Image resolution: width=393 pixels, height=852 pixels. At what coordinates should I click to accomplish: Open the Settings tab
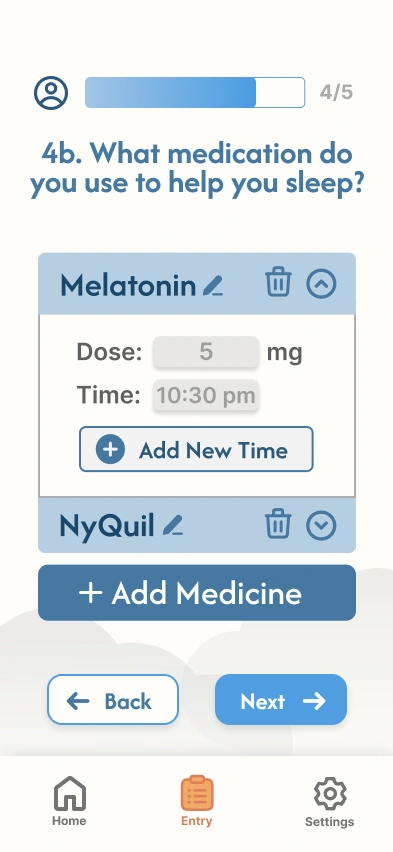[329, 802]
